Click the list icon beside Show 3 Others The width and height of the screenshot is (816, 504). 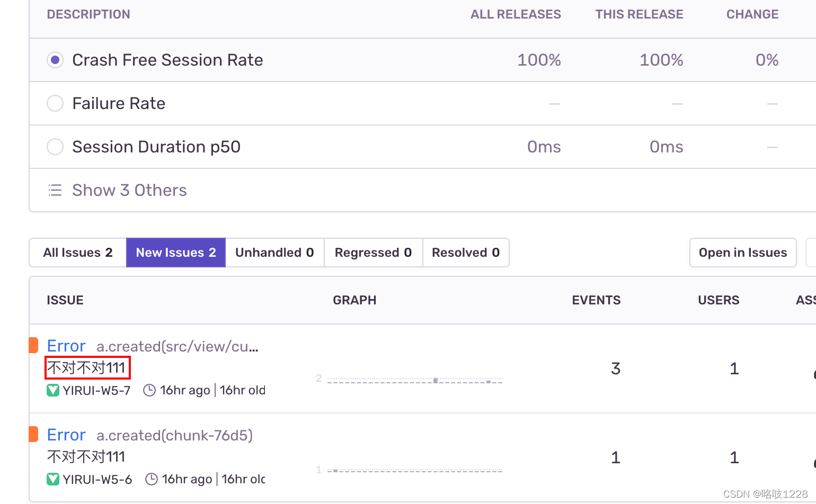[55, 190]
